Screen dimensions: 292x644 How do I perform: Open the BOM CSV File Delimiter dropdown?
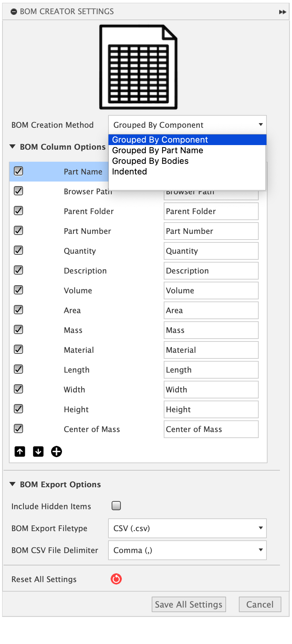(x=187, y=550)
